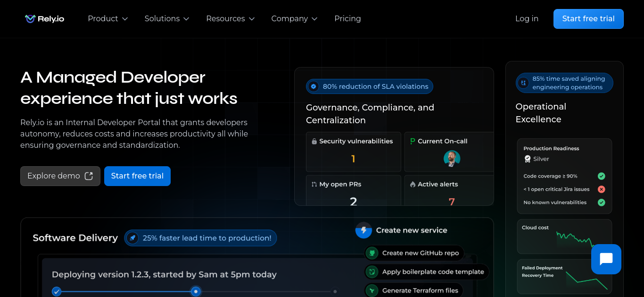Image resolution: width=644 pixels, height=297 pixels.
Task: Click the 80% reduction of SLA violations pill
Action: (x=370, y=86)
